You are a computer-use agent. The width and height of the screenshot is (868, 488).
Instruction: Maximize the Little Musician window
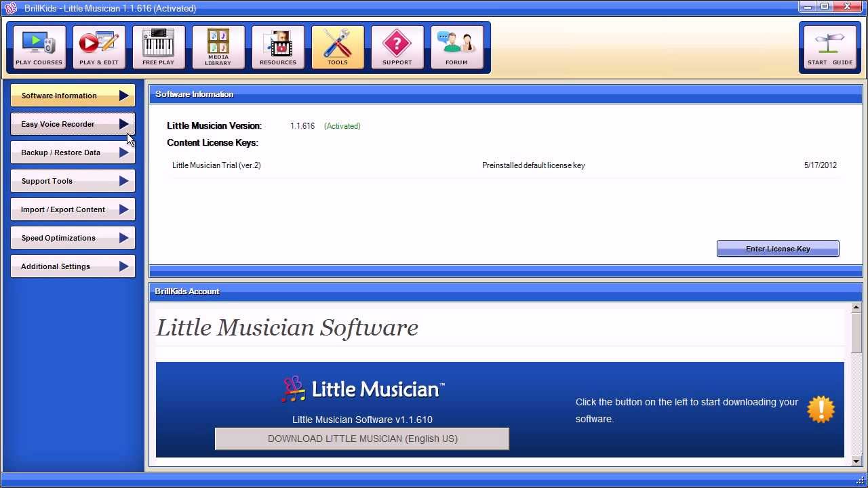click(x=825, y=7)
